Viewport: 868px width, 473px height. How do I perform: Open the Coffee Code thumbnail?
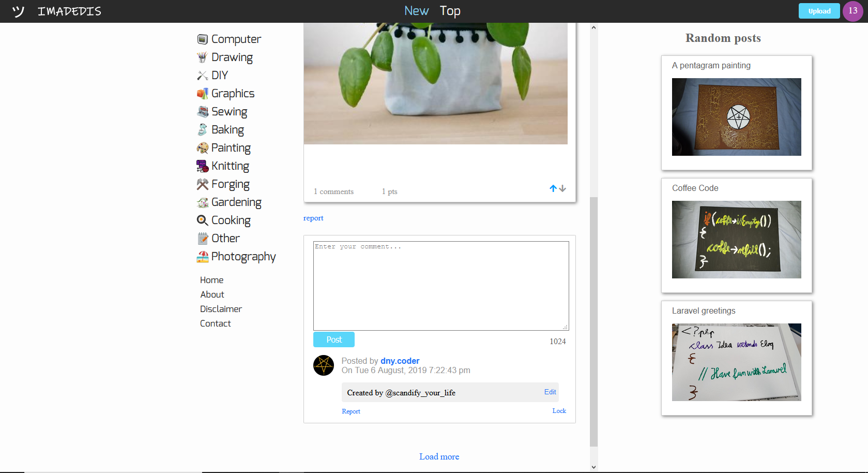click(737, 240)
